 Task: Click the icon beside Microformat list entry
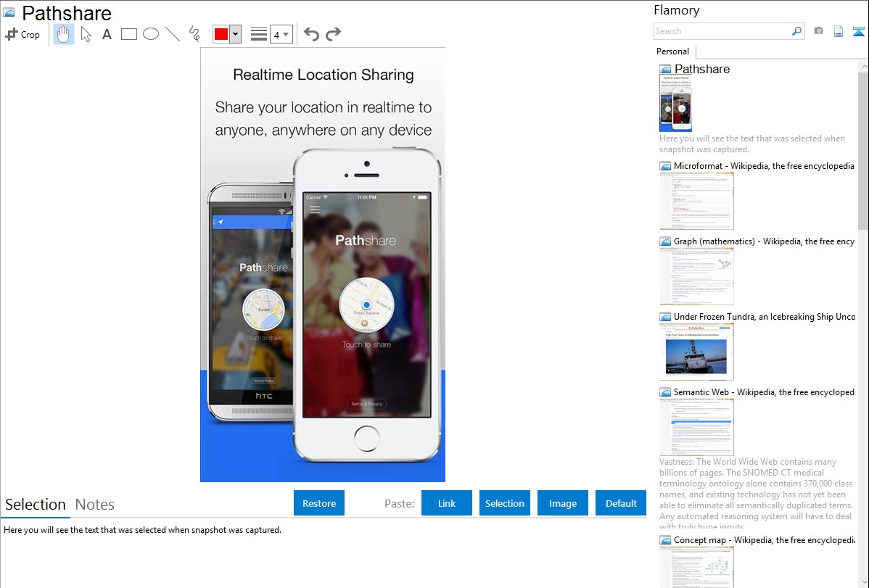pyautogui.click(x=665, y=166)
